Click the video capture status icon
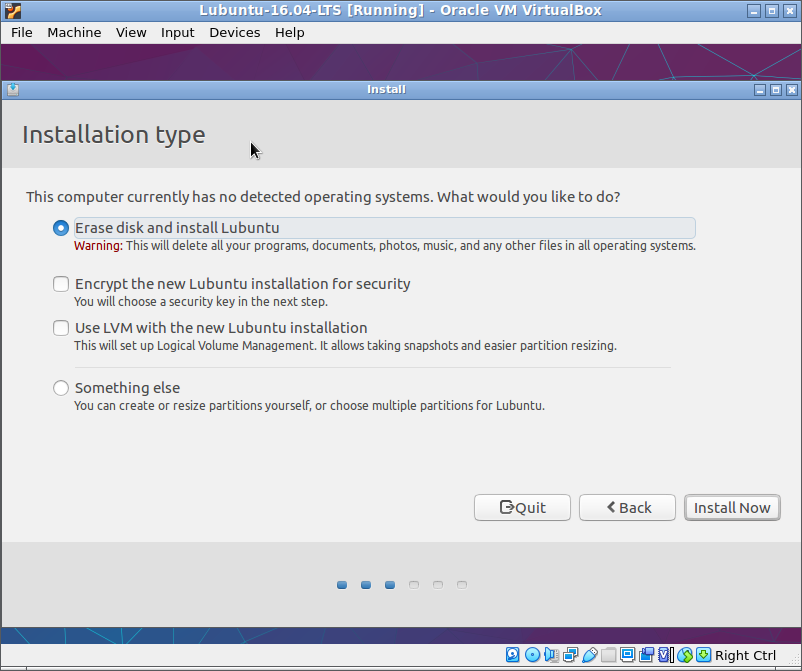 pos(647,655)
